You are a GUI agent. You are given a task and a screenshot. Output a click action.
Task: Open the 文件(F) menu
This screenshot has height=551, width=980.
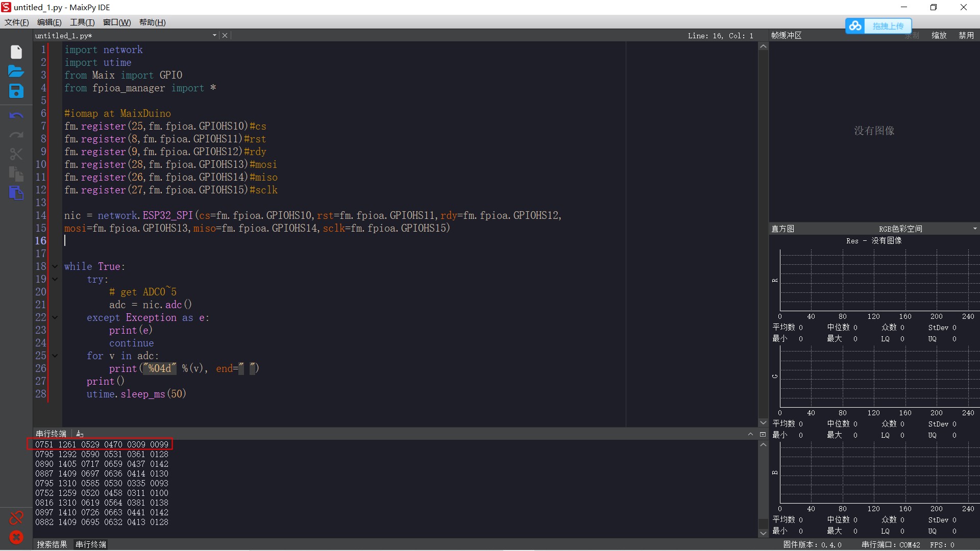[17, 22]
